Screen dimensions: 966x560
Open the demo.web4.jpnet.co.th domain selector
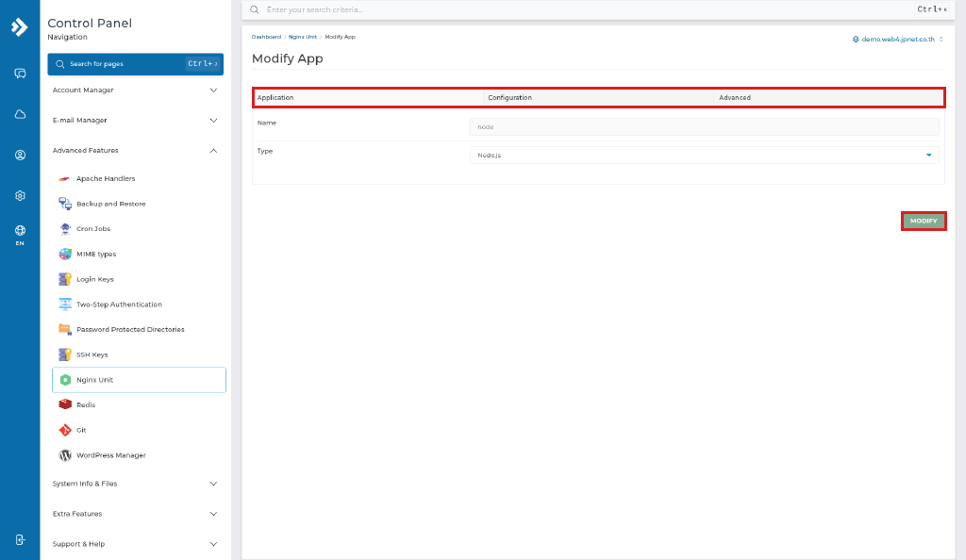(x=898, y=40)
